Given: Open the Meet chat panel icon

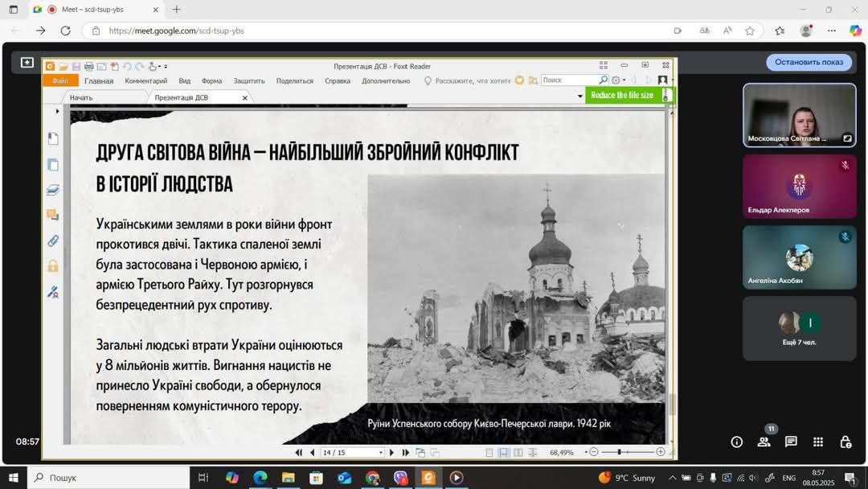Looking at the screenshot, I should pos(791,442).
